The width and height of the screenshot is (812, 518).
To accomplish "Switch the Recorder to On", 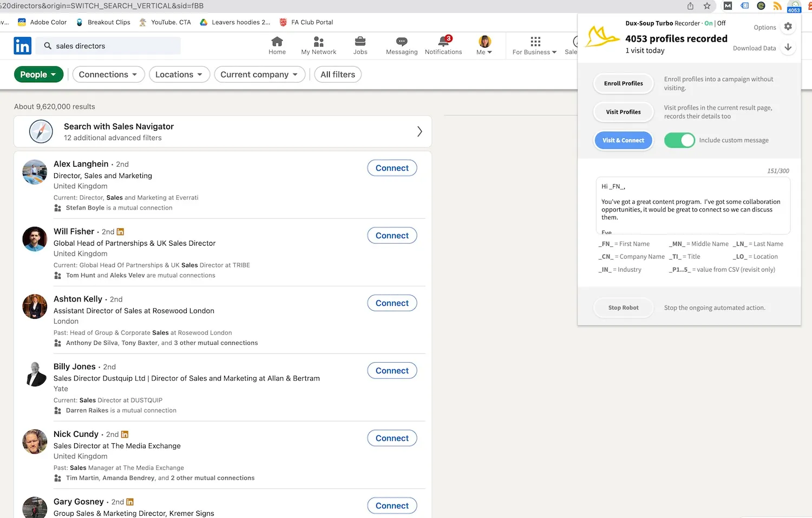I will tap(708, 23).
